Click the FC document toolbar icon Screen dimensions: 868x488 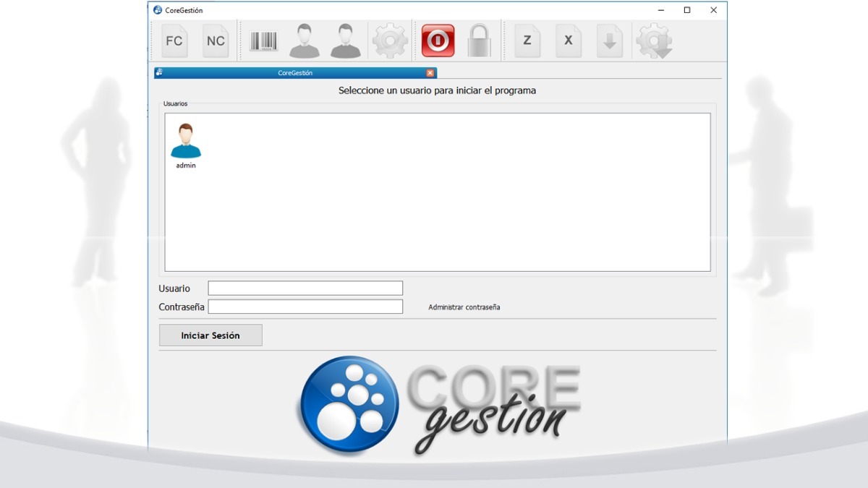pos(174,41)
